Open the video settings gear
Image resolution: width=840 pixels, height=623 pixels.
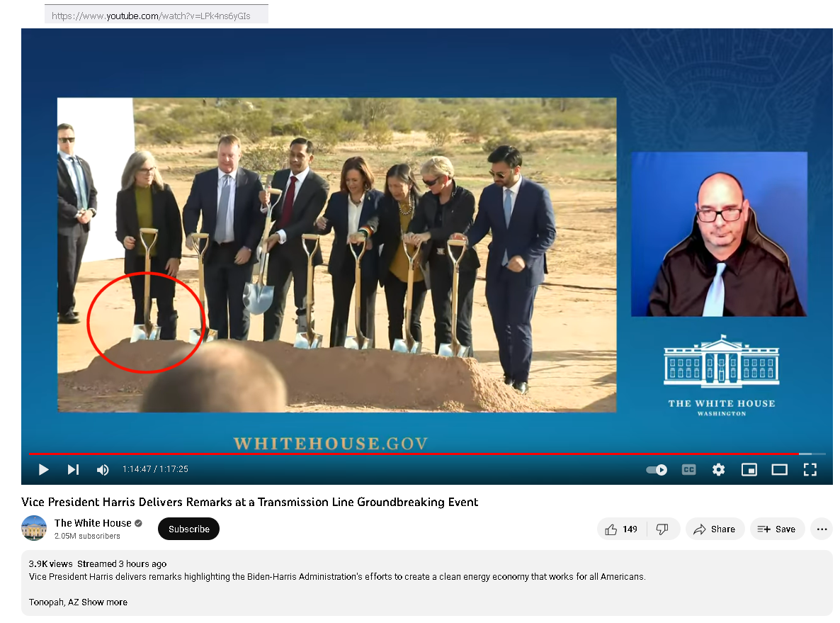point(718,470)
